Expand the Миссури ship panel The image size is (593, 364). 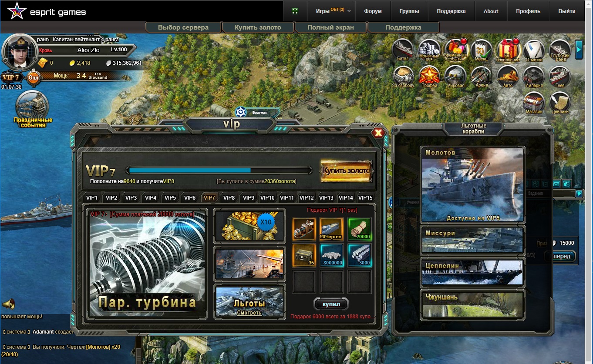[x=472, y=240]
